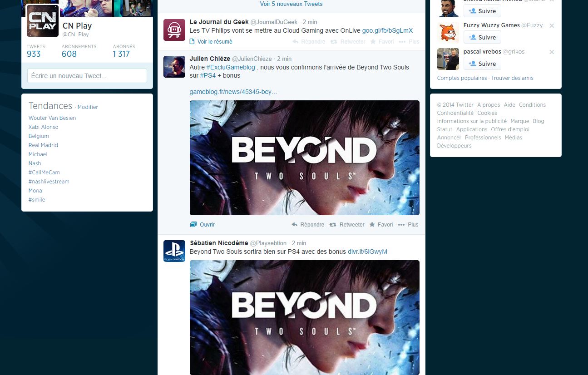Screen dimensions: 588x375
Task: Favorite Le Journal du Geek tweet
Action: (382, 42)
